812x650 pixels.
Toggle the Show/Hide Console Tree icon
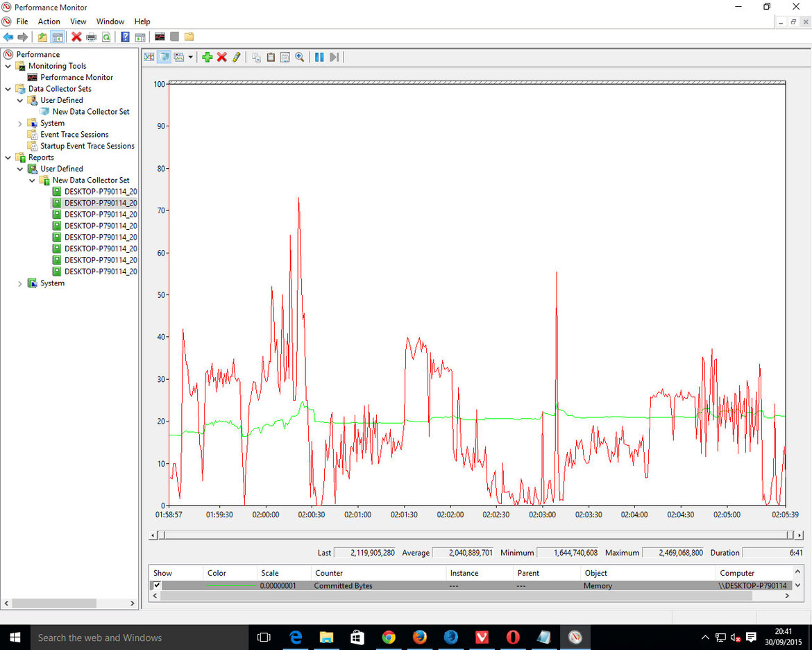pos(58,37)
